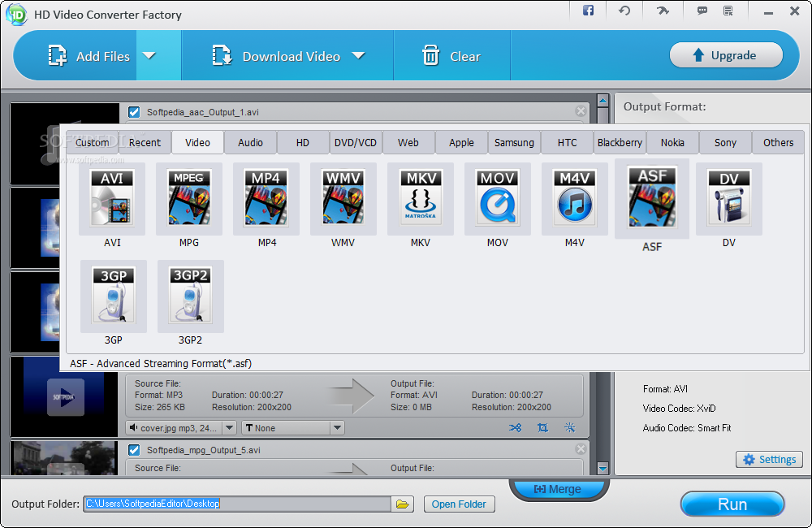
Task: Select the AVI video format icon
Action: point(112,199)
